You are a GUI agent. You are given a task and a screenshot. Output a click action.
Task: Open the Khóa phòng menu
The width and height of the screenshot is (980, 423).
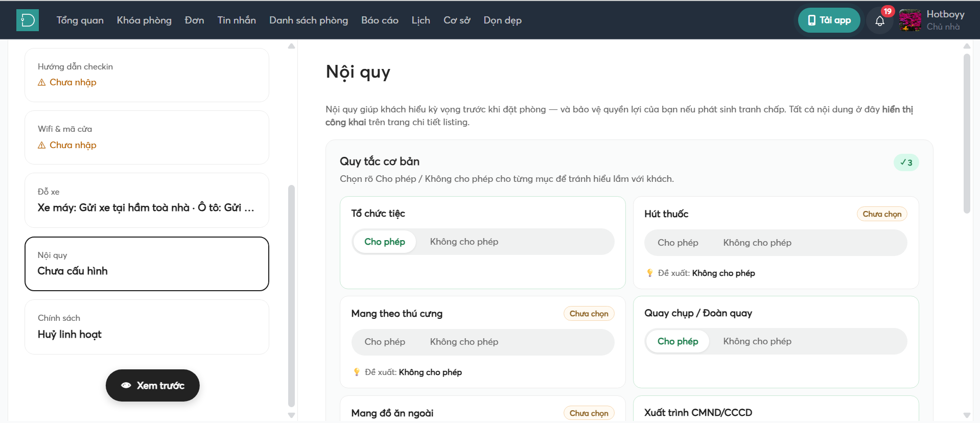tap(144, 20)
